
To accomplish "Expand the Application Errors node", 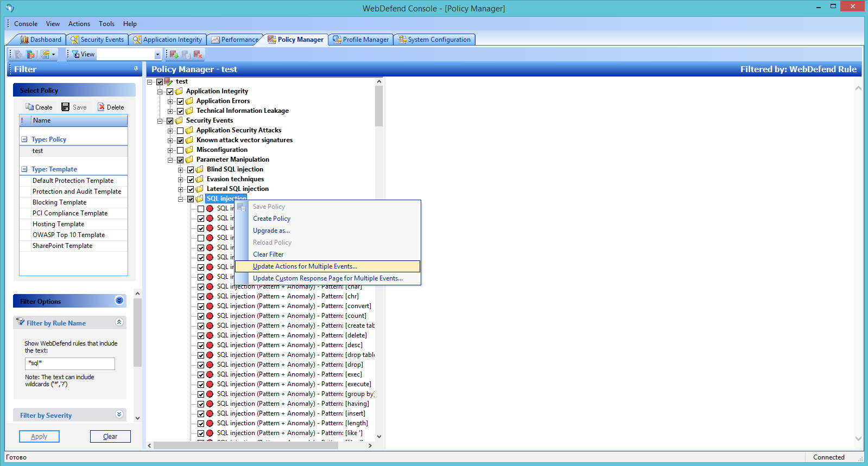I will coord(170,101).
